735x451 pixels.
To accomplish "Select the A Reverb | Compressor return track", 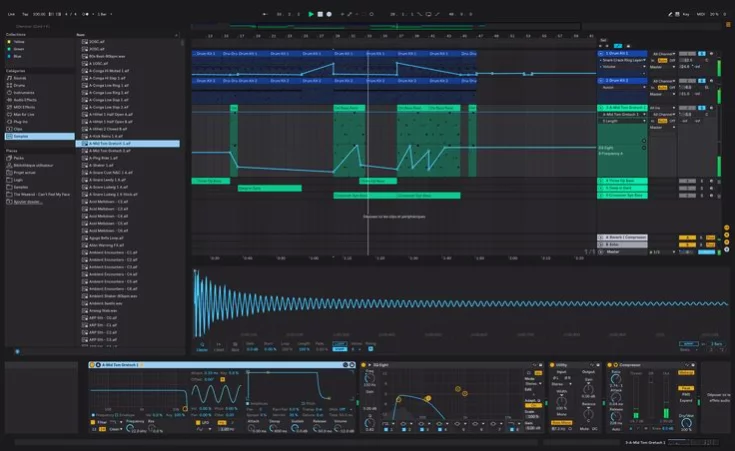I will pyautogui.click(x=622, y=237).
